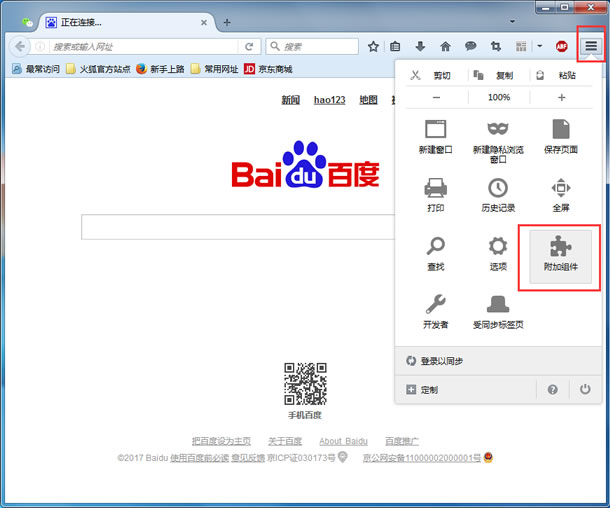Open 使用百度前必读 link

tap(199, 458)
